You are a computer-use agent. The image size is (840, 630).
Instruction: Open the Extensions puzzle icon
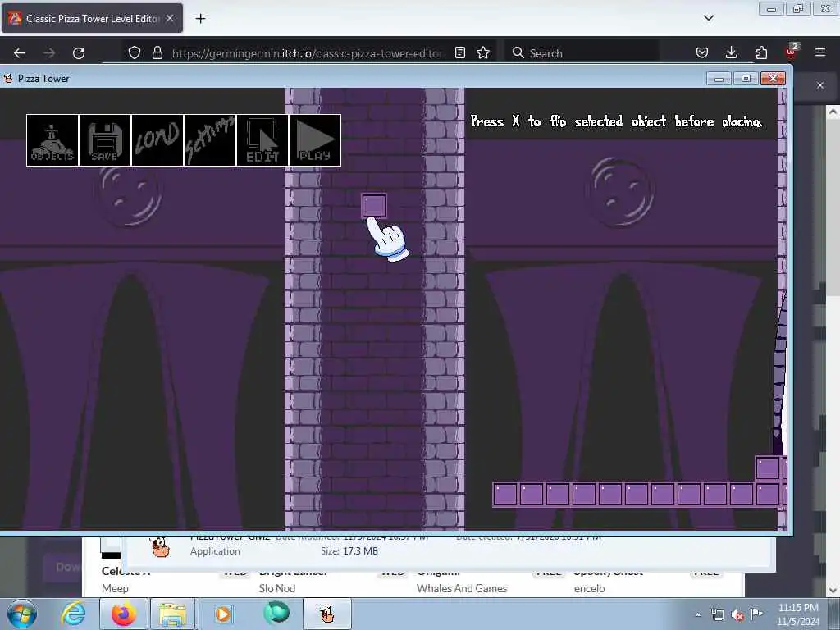click(761, 52)
